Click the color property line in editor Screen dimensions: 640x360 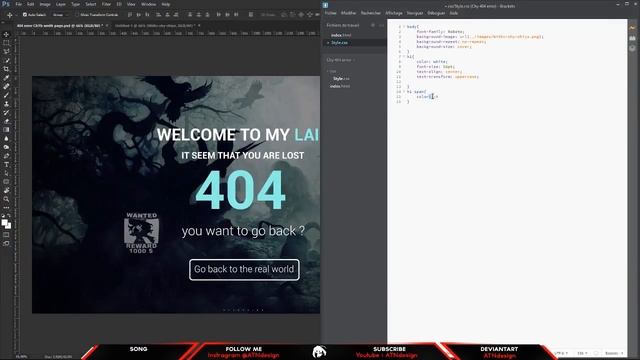tap(427, 97)
